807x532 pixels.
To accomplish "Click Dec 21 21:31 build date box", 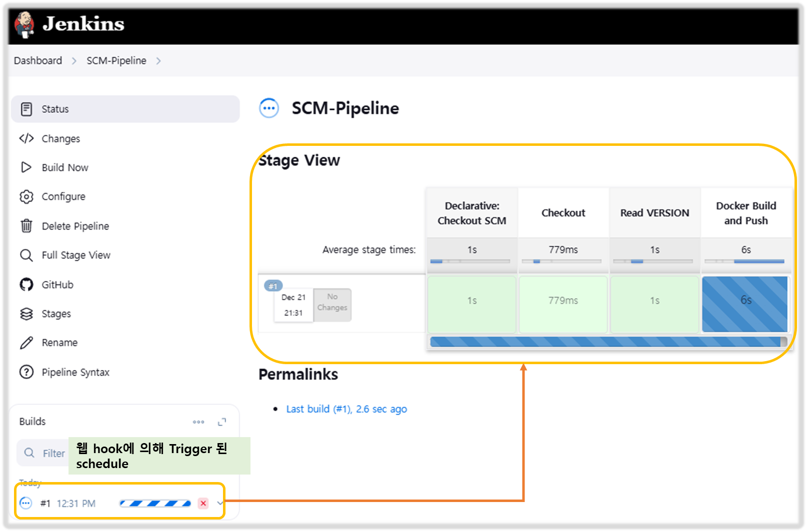I will point(293,305).
